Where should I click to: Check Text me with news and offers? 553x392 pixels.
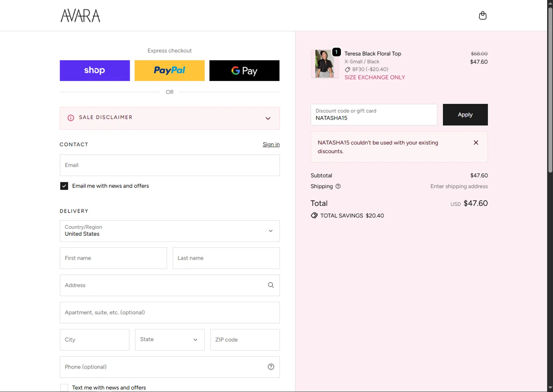click(x=64, y=388)
